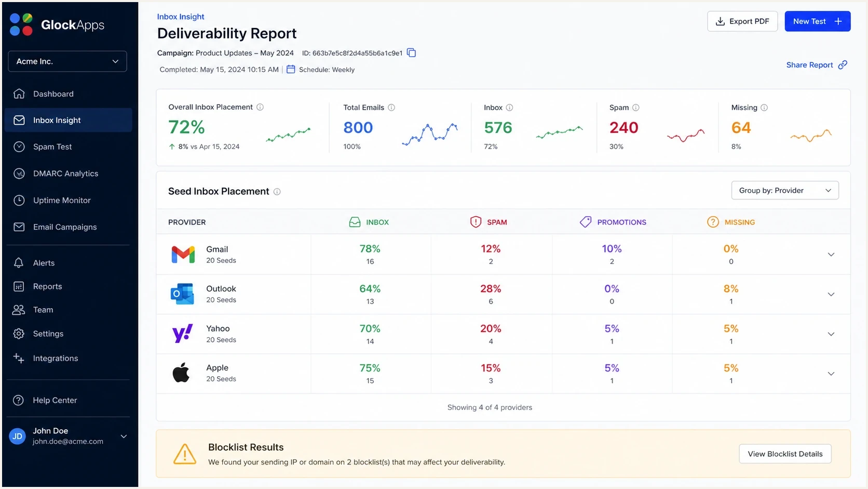Expand the Outlook row chevron

831,294
